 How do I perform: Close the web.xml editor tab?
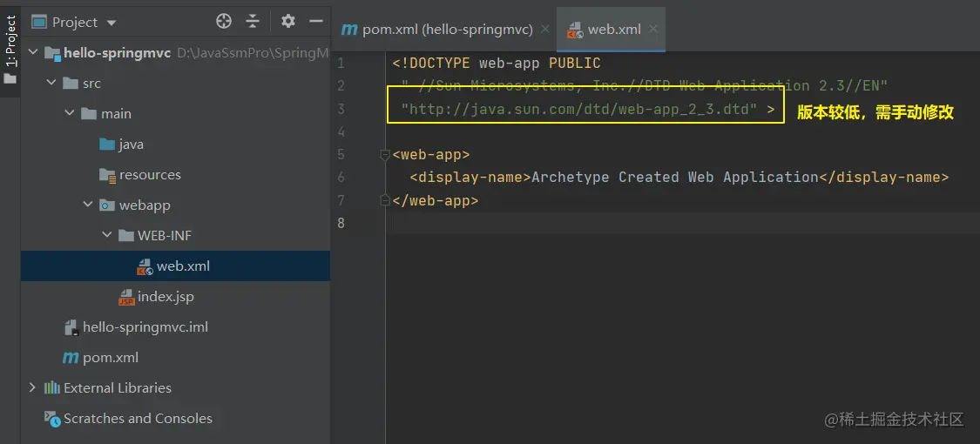[x=653, y=29]
